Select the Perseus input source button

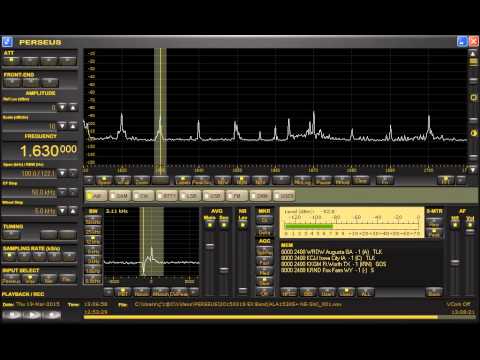[11, 279]
